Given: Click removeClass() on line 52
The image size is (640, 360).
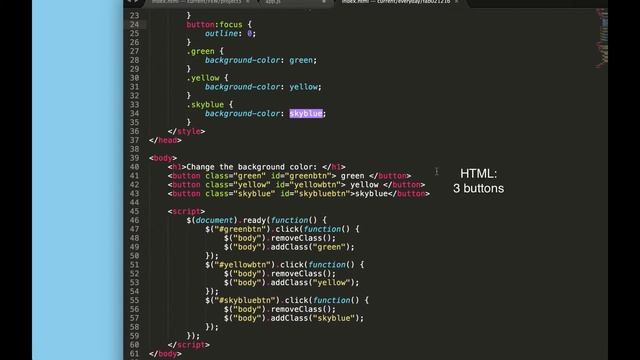Looking at the screenshot, I should 301,274.
